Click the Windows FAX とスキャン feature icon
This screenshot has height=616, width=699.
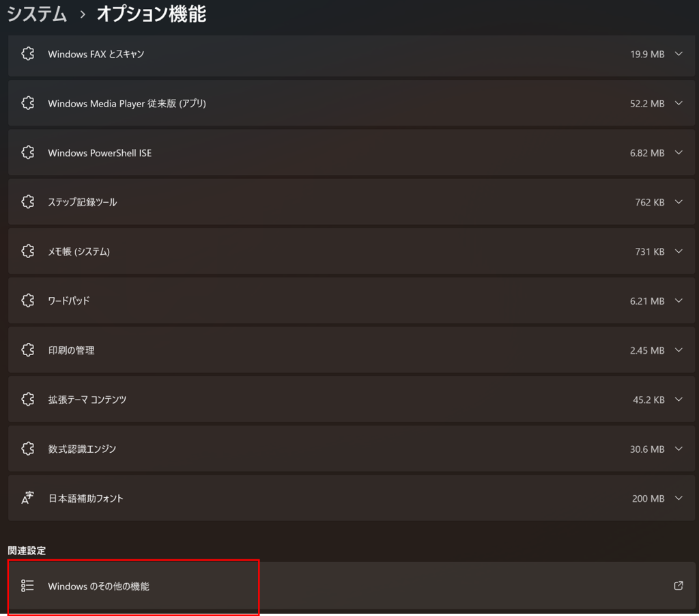coord(27,54)
